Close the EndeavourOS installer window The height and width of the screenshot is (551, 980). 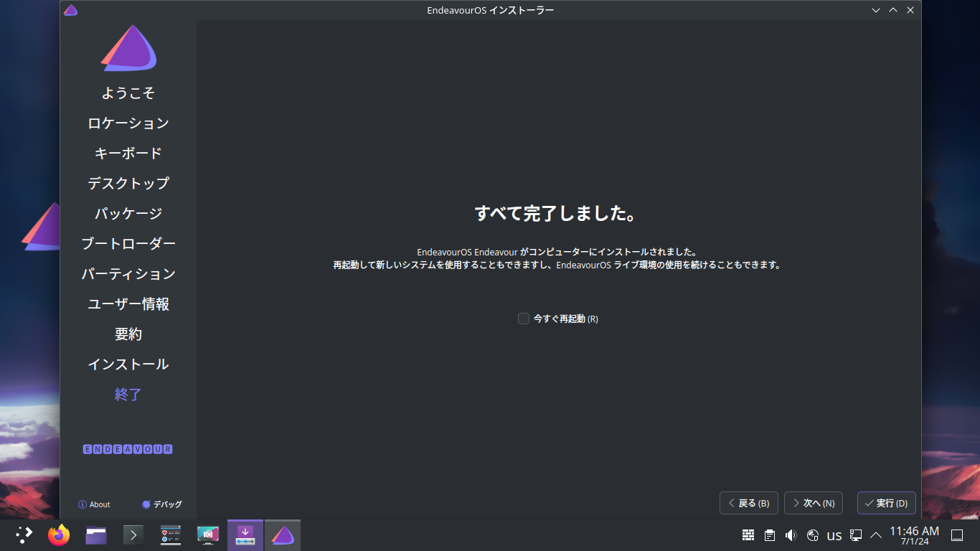click(910, 10)
